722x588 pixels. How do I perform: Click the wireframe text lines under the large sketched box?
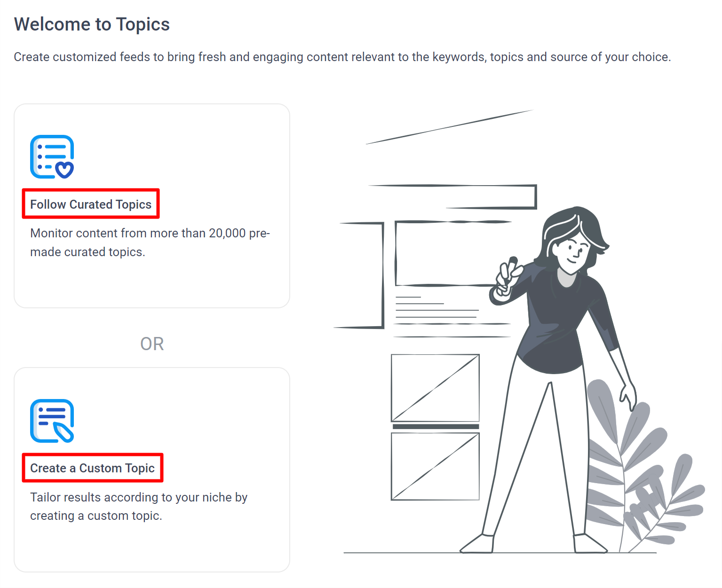click(452, 317)
